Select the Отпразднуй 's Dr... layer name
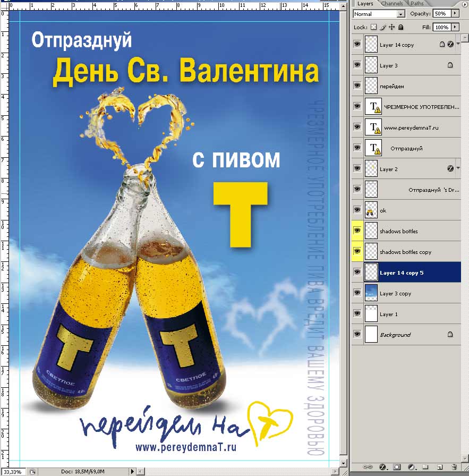469x476 pixels. click(434, 190)
